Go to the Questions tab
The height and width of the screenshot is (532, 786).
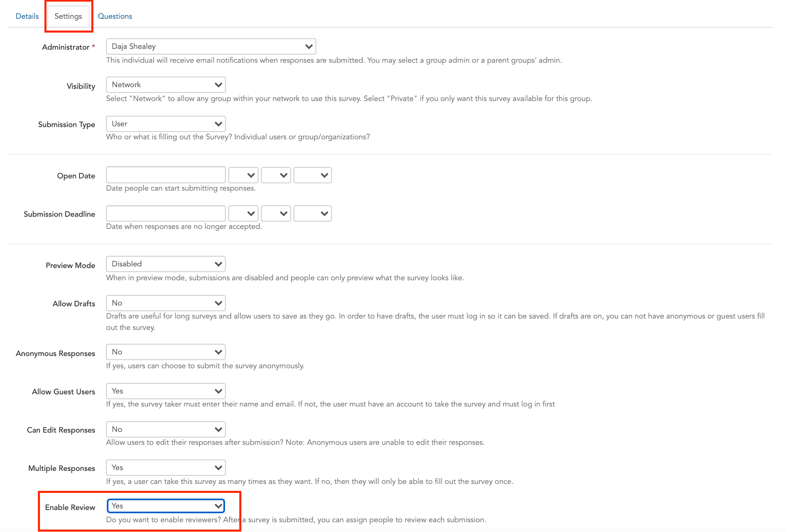(115, 16)
